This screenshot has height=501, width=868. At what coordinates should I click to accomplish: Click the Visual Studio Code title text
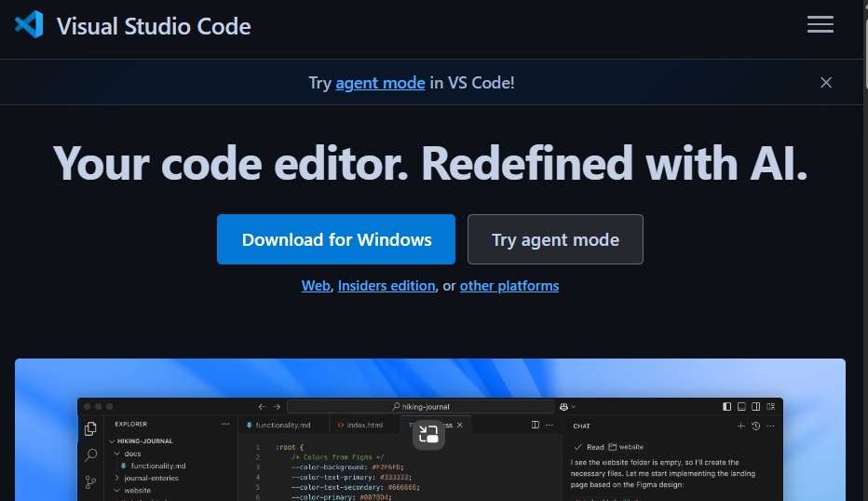pyautogui.click(x=154, y=26)
